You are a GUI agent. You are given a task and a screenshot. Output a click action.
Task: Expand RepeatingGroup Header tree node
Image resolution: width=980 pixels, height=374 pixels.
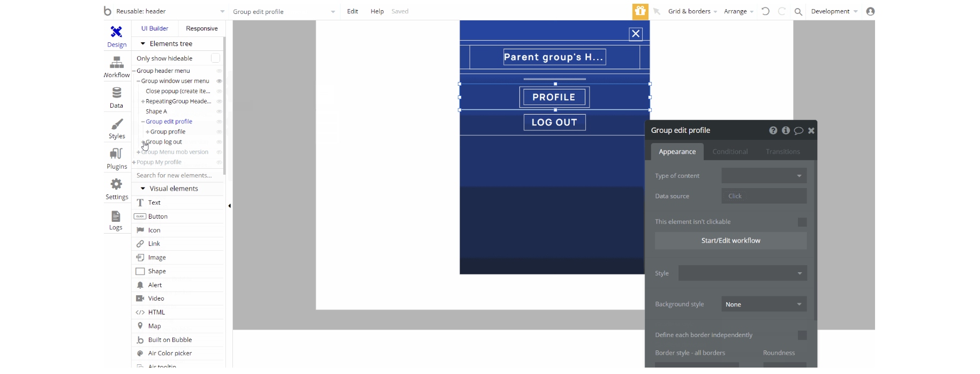point(143,101)
